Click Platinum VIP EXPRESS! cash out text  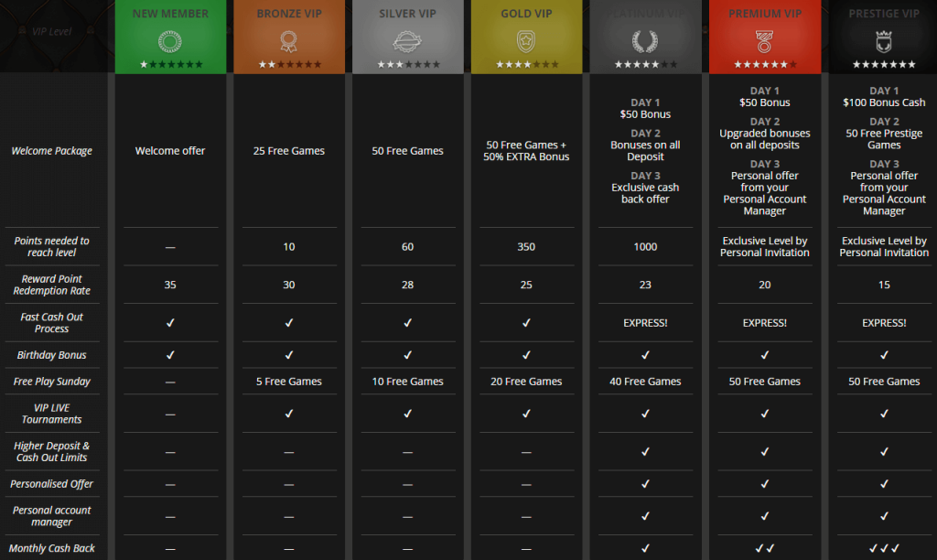pyautogui.click(x=645, y=323)
